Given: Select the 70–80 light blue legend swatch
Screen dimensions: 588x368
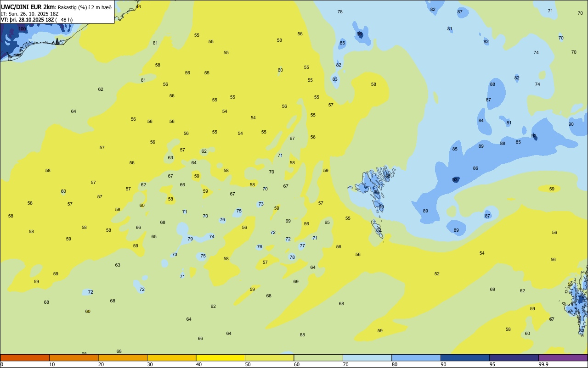Looking at the screenshot, I should tap(367, 357).
